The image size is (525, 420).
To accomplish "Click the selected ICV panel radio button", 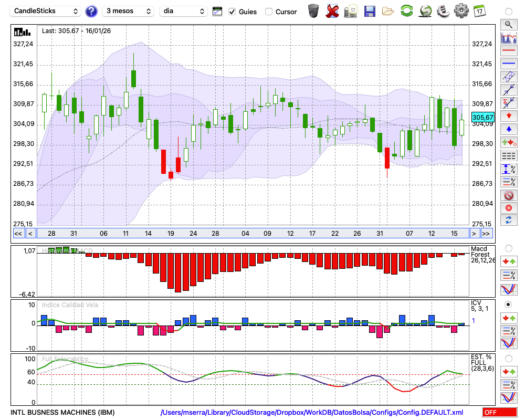I will [509, 304].
